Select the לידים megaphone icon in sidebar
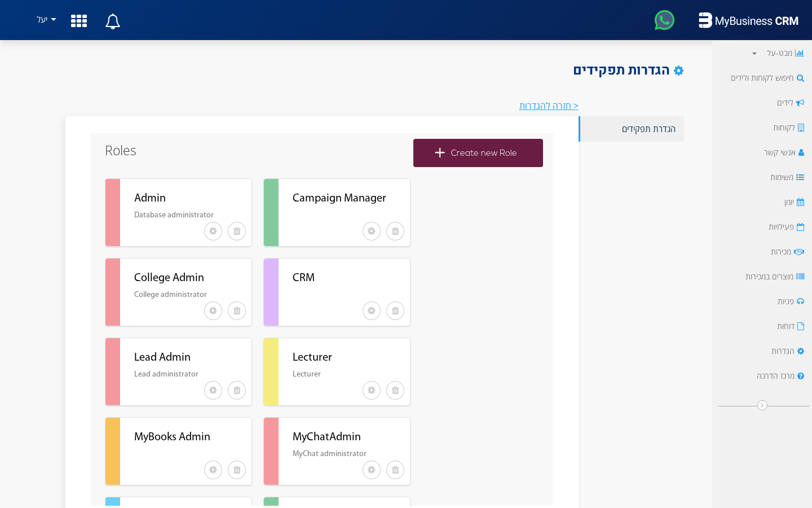 [801, 103]
